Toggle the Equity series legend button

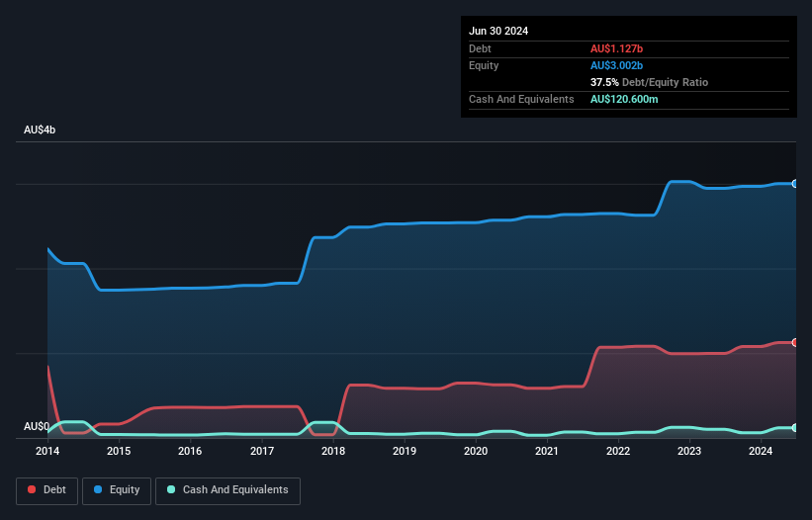click(117, 490)
